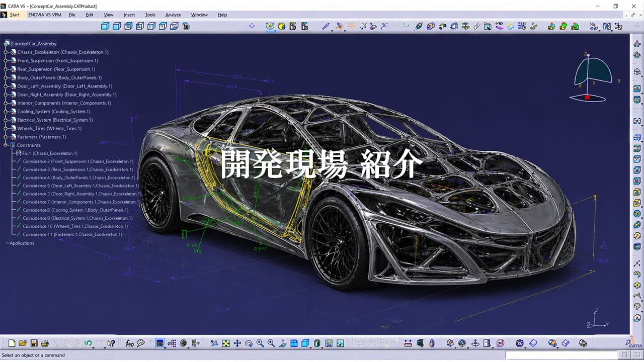This screenshot has height=362, width=644.
Task: Select Electrical_System (Electrical_System.1) in tree
Action: coord(55,120)
